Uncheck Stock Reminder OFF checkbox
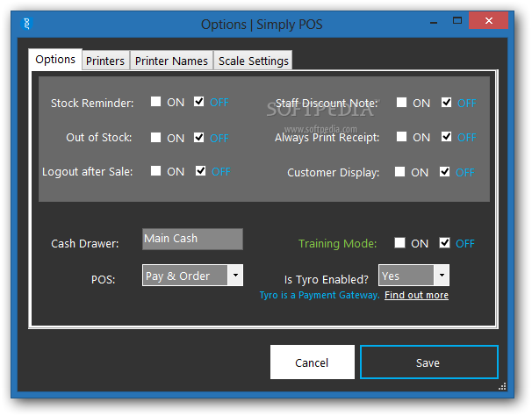This screenshot has width=532, height=416. pyautogui.click(x=198, y=102)
